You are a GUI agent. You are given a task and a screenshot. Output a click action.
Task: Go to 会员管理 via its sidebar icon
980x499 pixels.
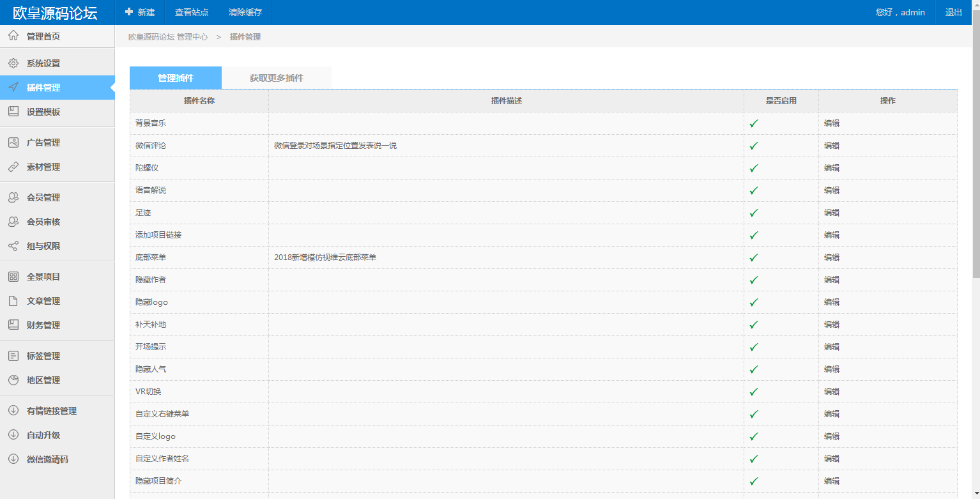point(42,197)
